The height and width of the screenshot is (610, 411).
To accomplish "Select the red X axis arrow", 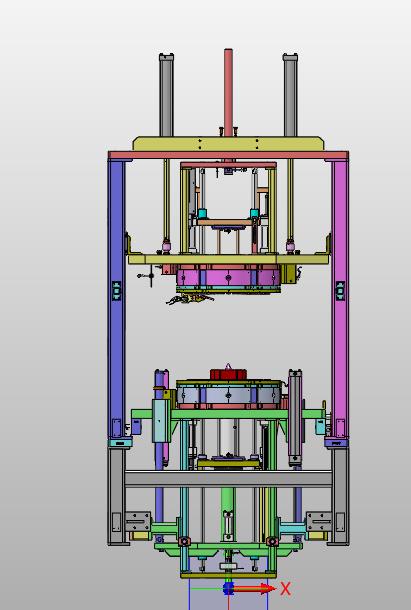I will 253,588.
